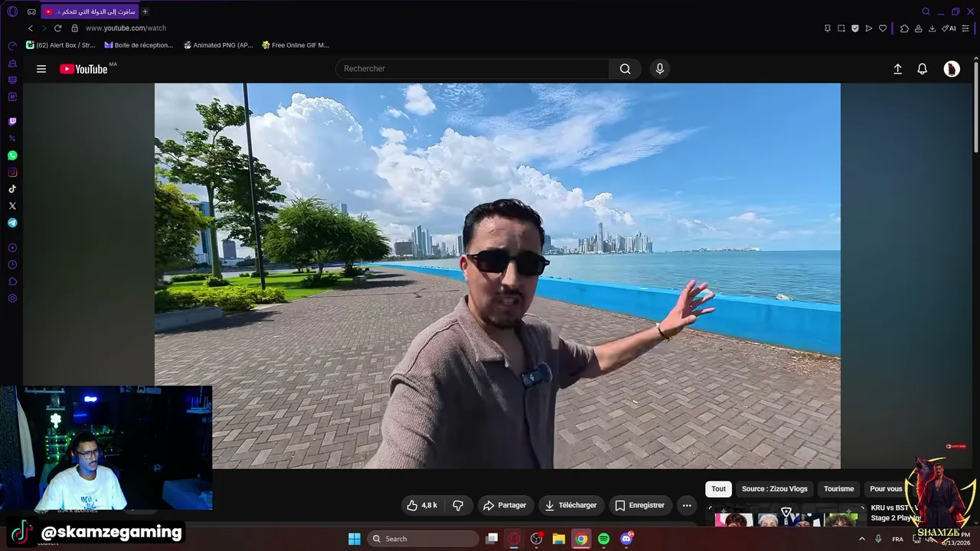
Task: Open Spotify from the taskbar
Action: click(x=603, y=539)
